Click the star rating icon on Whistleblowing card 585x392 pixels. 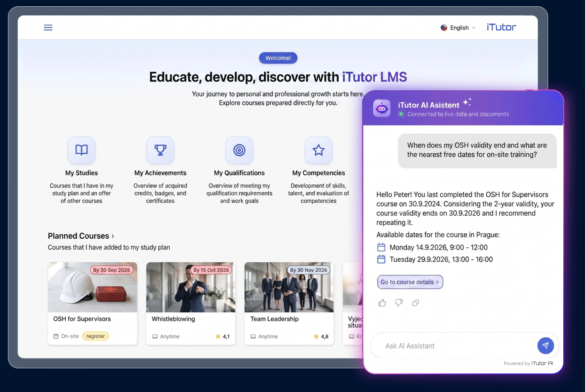(x=218, y=336)
